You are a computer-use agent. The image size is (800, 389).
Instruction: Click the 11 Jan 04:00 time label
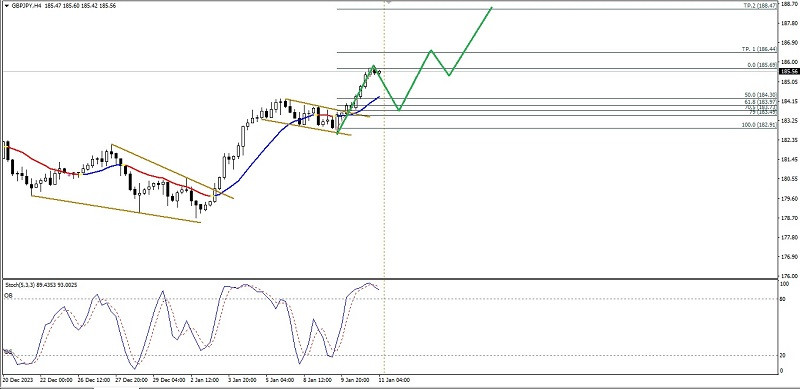(394, 380)
